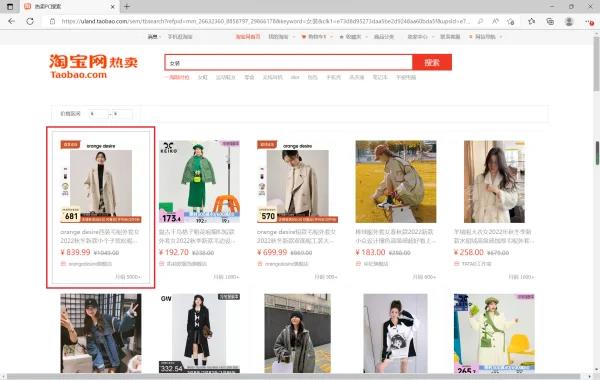Open product title of ¥183.00 item

coord(395,236)
